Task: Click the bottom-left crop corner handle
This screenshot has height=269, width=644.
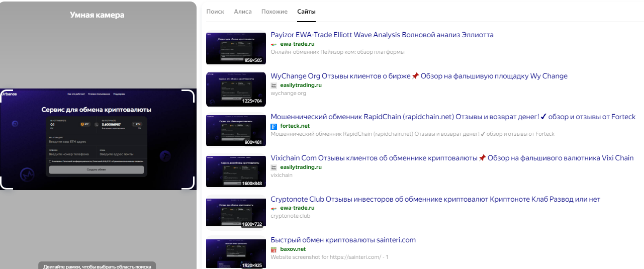Action: tap(6, 183)
